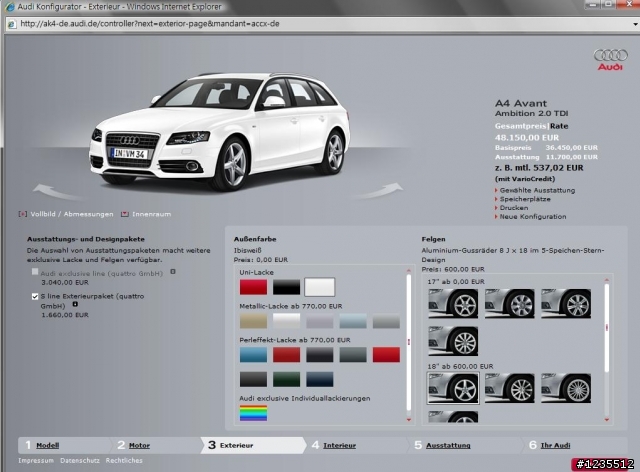Click the Internet Explorer title bar icon
The height and width of the screenshot is (472, 640).
click(x=10, y=7)
